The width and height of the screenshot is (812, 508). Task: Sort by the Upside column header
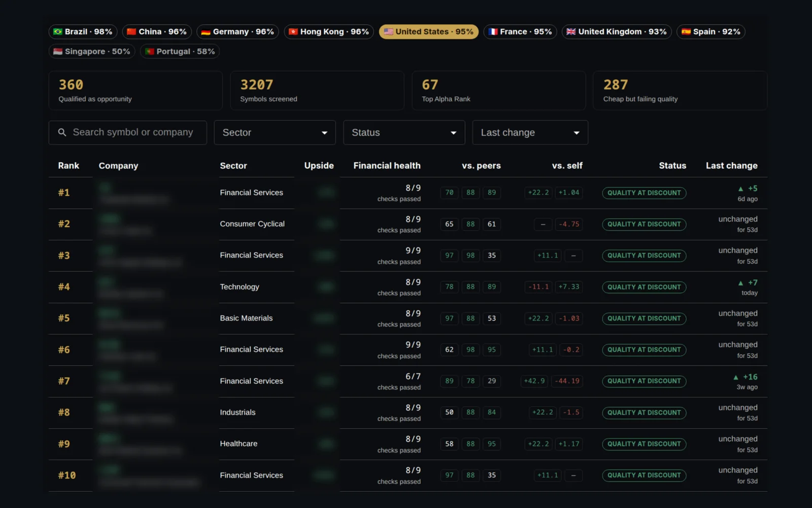319,166
